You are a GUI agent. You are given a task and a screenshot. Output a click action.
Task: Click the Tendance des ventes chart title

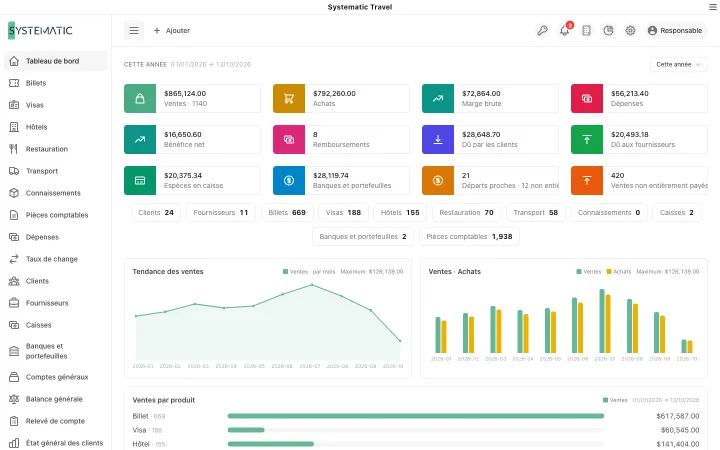pyautogui.click(x=168, y=271)
